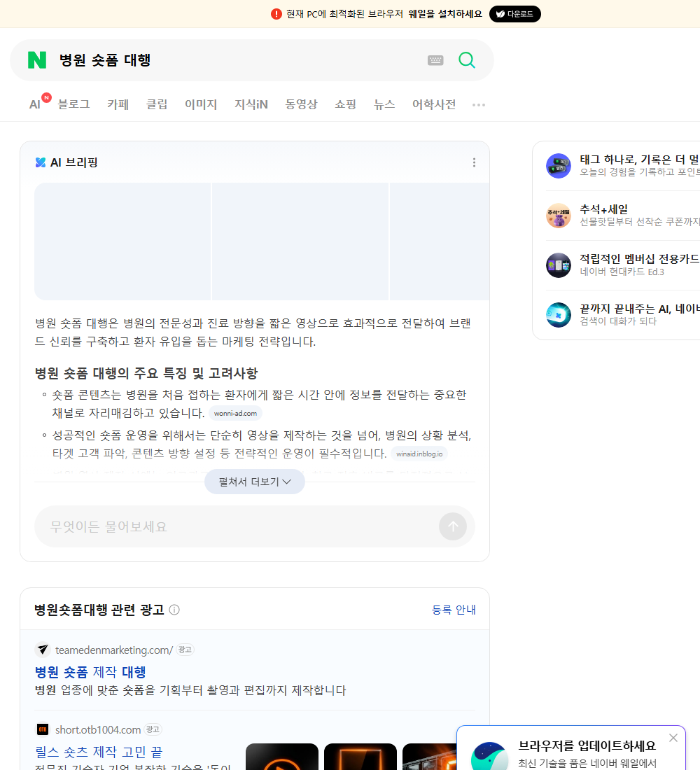Click the 네이버 현대카드 Ed.3 subtitle
This screenshot has width=700, height=770.
pos(622,272)
